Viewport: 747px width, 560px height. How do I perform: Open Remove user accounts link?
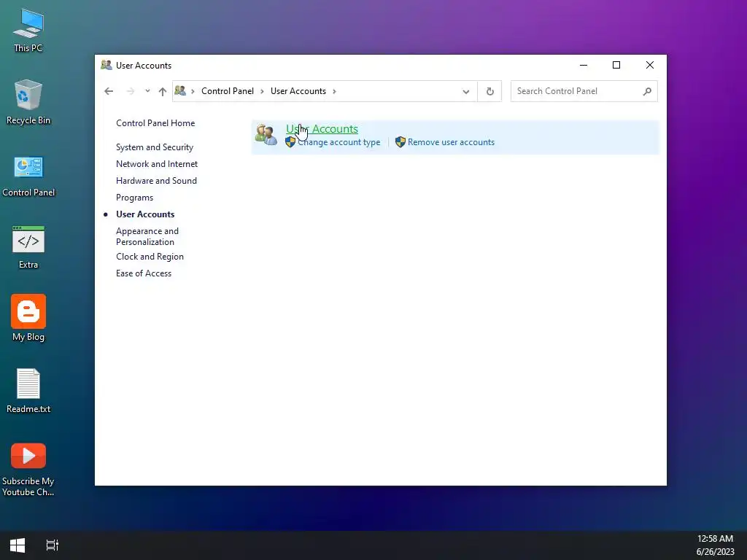[451, 142]
